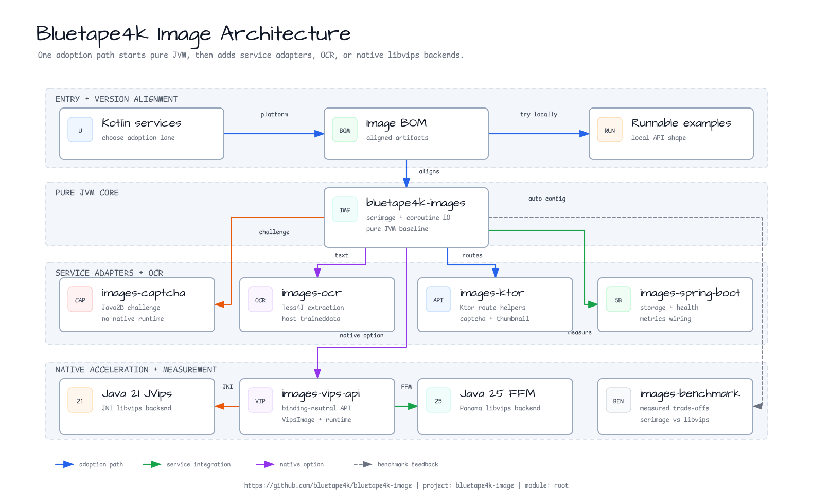Click 'ENTRY + VERSION ALIGNMENT' section heading
The width and height of the screenshot is (813, 504).
[116, 99]
